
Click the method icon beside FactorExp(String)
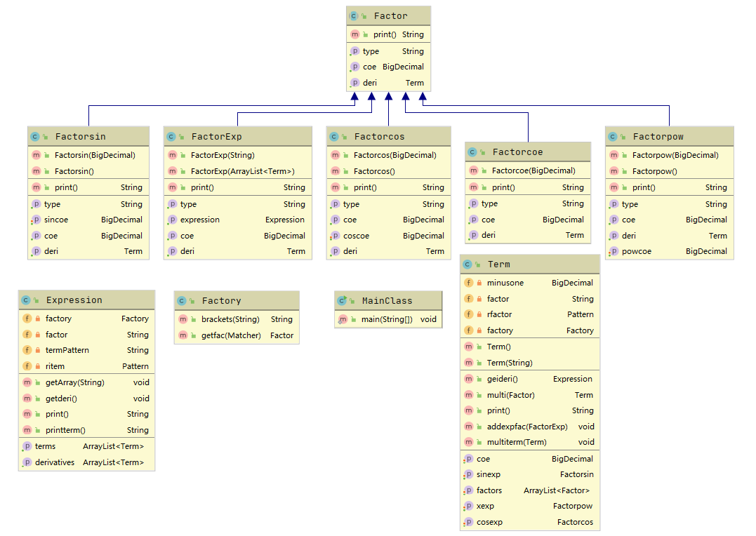click(172, 155)
